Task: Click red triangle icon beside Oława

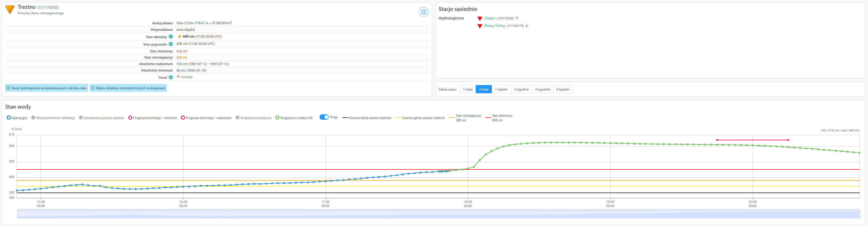Action: (480, 18)
